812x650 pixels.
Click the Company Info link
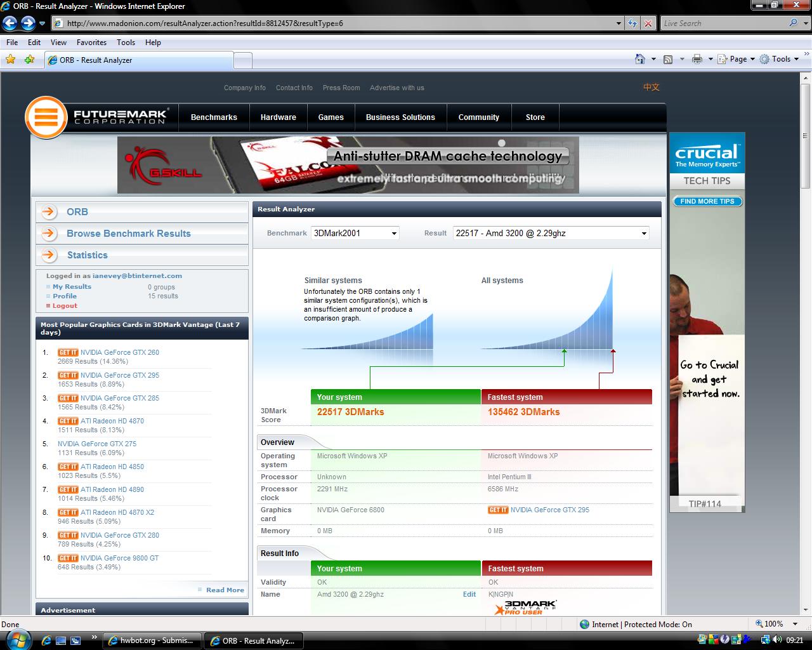[x=245, y=88]
